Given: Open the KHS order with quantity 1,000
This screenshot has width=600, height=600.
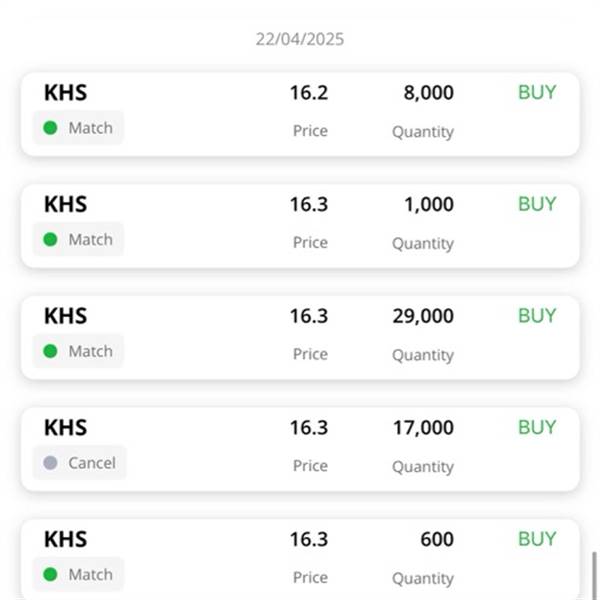Looking at the screenshot, I should point(300,226).
